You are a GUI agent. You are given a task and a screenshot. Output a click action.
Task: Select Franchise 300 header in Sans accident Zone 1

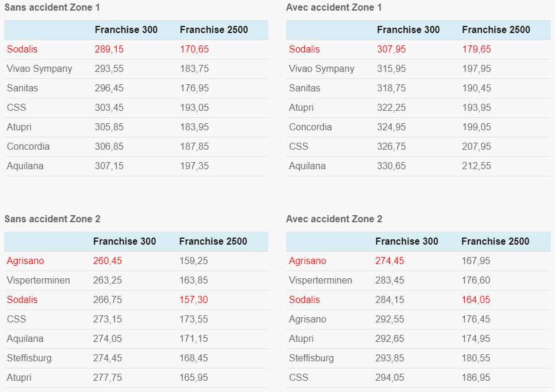click(x=126, y=29)
